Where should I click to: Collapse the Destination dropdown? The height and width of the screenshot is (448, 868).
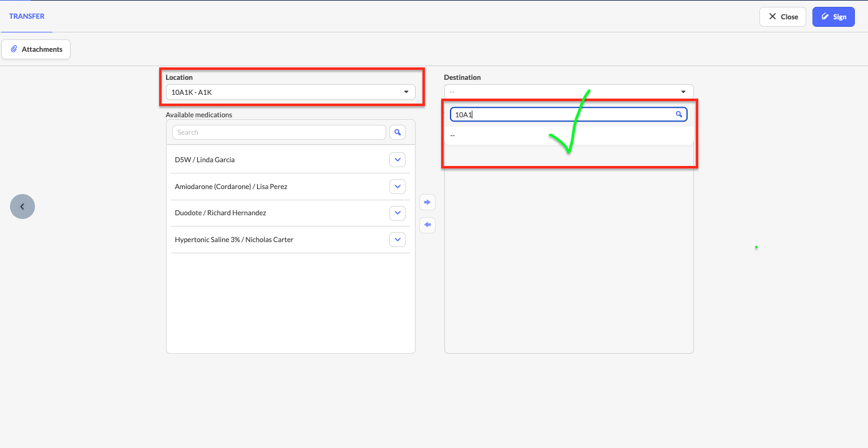pyautogui.click(x=568, y=92)
